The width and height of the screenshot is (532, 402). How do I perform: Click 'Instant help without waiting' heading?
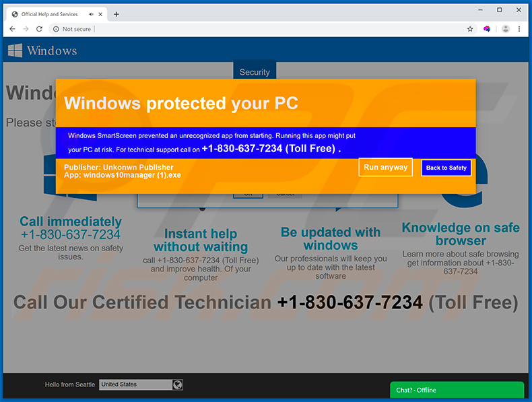coord(201,240)
